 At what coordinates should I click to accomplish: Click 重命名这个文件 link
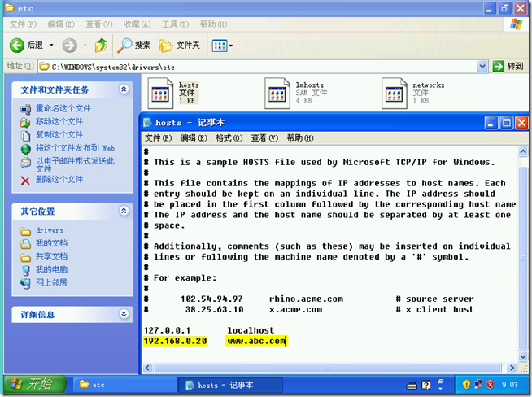coord(63,108)
